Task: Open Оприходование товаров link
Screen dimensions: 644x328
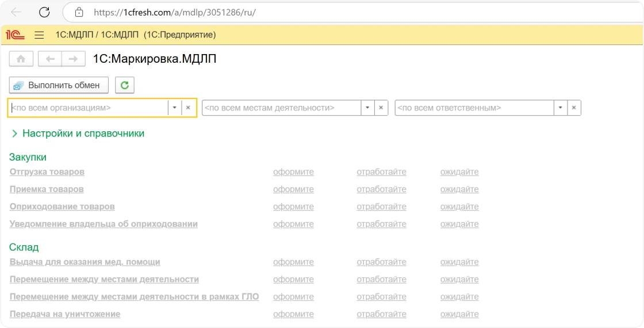Action: (62, 207)
